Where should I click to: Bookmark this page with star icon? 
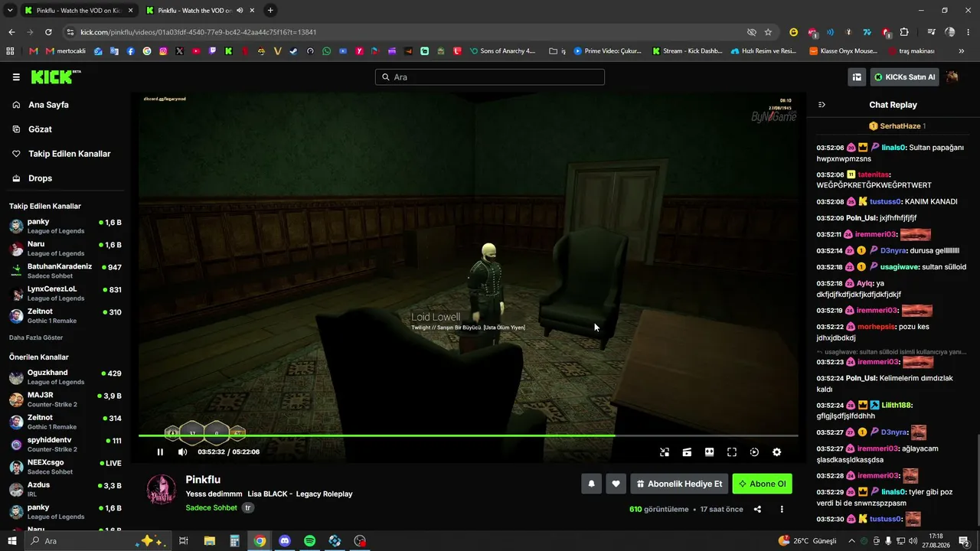click(x=768, y=32)
